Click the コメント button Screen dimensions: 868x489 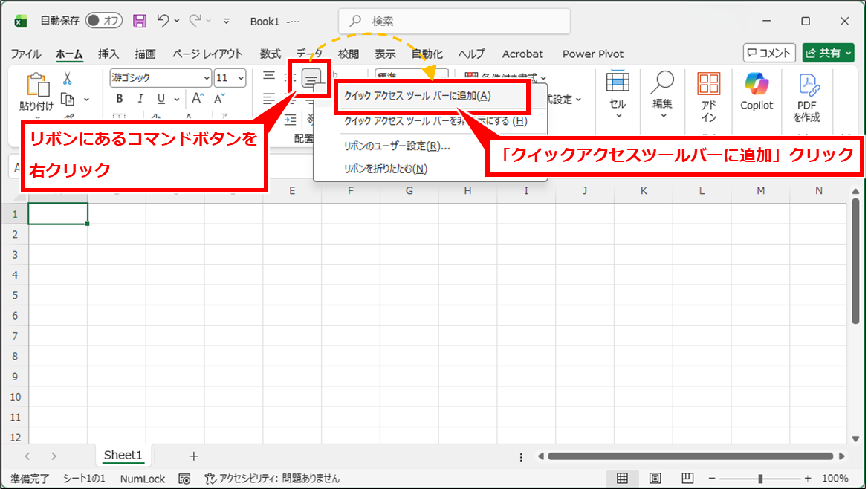click(x=769, y=53)
